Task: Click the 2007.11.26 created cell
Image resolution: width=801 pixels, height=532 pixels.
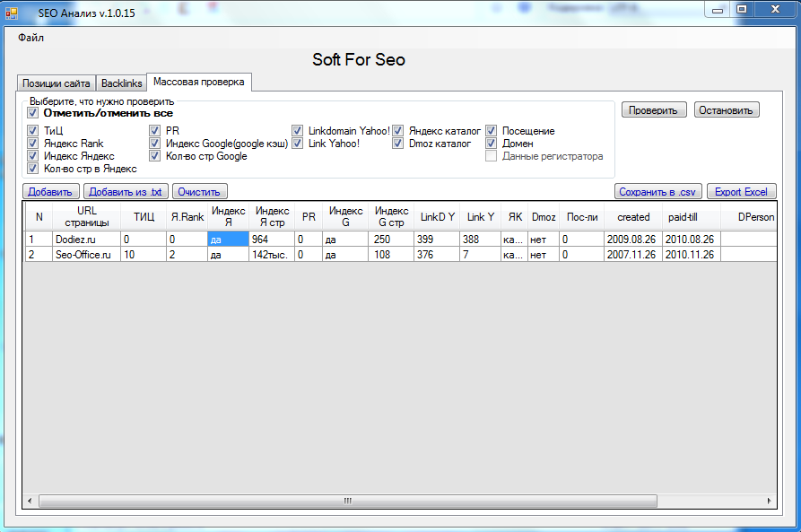Action: [633, 255]
